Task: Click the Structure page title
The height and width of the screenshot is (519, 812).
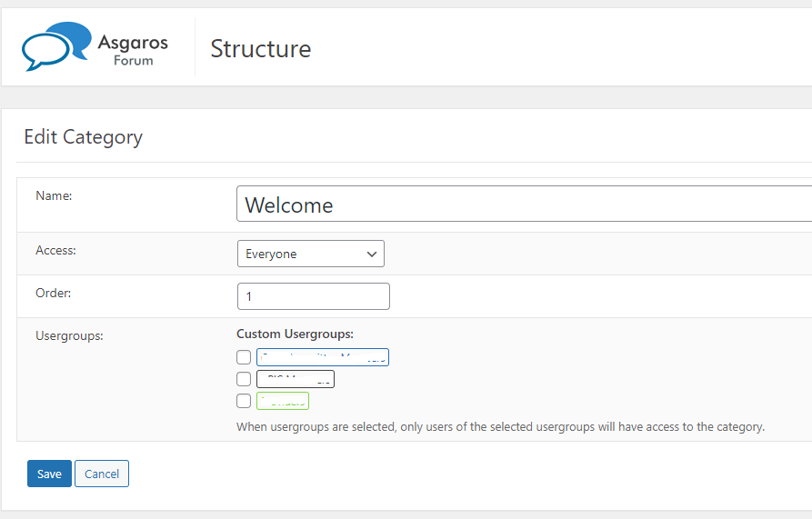Action: pyautogui.click(x=260, y=49)
